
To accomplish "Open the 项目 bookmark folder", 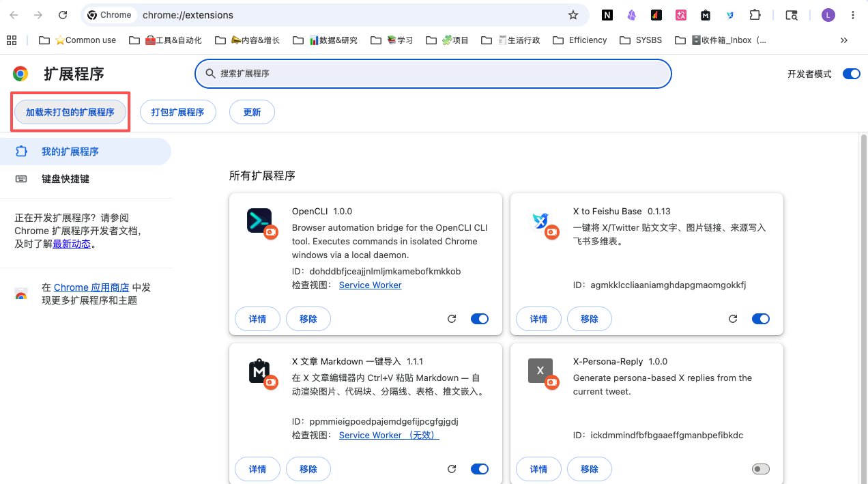I will tap(447, 40).
